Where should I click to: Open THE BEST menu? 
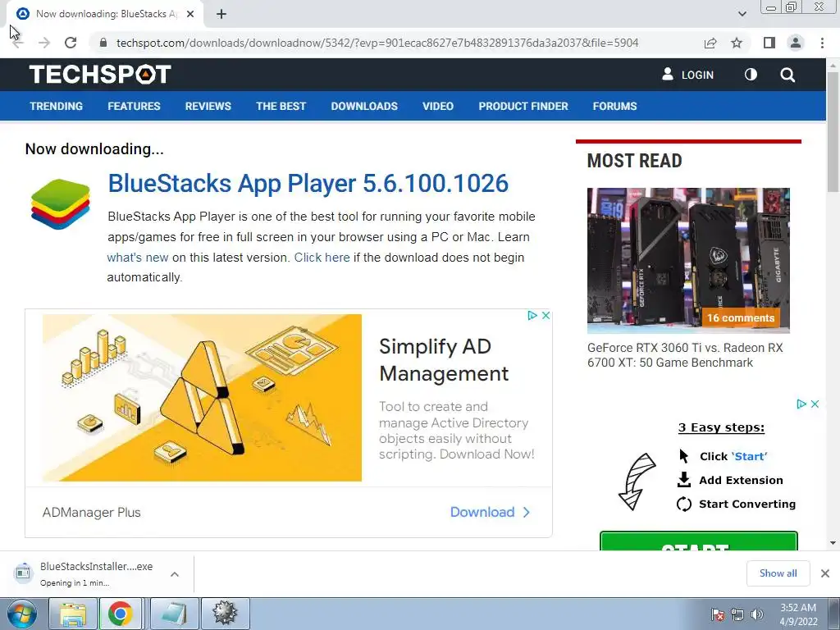pos(281,106)
